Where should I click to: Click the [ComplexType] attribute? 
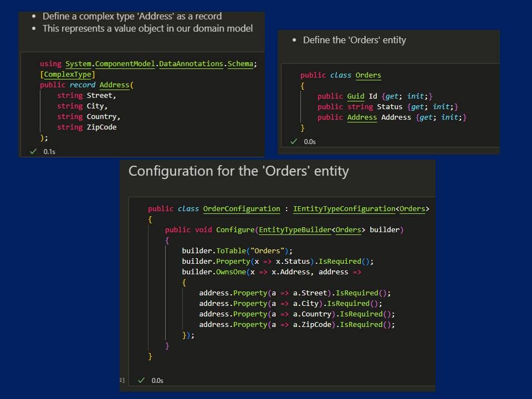click(x=68, y=74)
